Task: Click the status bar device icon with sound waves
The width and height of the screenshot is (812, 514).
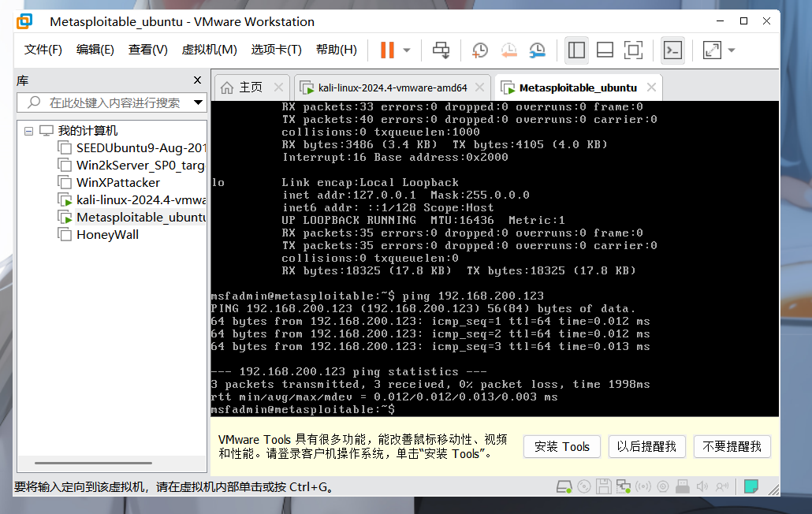Action: pos(722,486)
